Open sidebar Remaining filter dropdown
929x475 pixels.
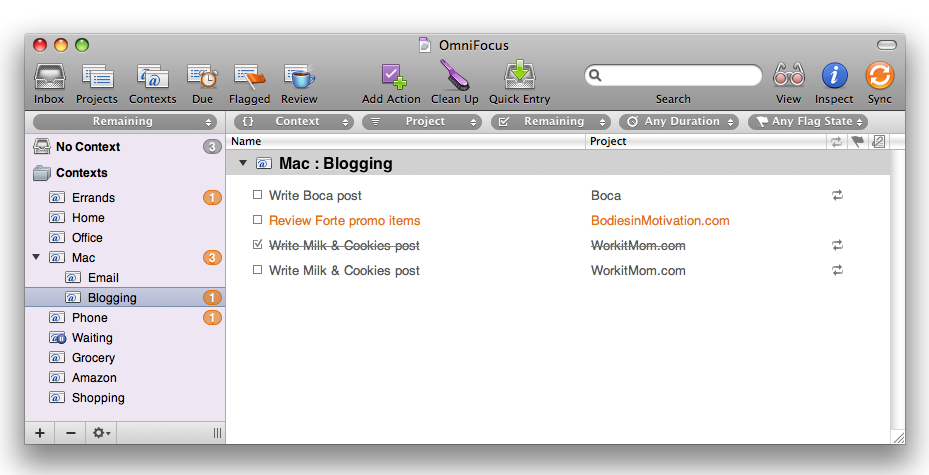pos(124,121)
